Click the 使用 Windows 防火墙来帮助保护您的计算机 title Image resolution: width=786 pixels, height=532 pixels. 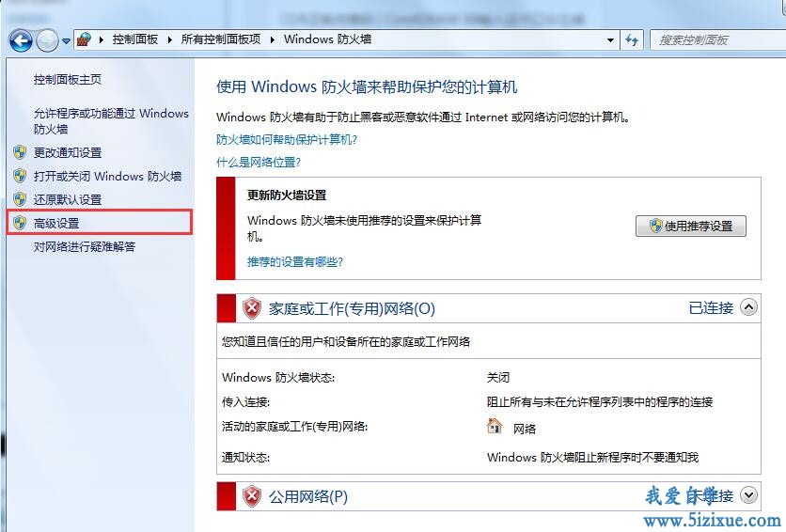click(367, 86)
